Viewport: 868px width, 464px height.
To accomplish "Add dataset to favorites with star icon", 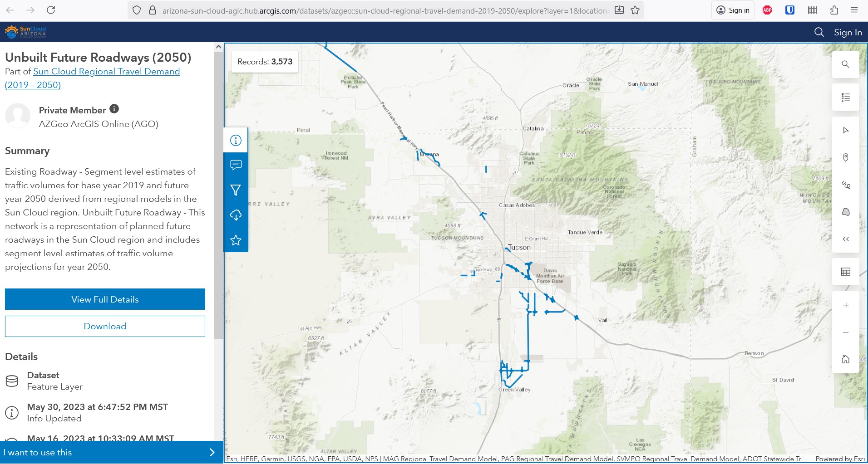I will [x=236, y=240].
